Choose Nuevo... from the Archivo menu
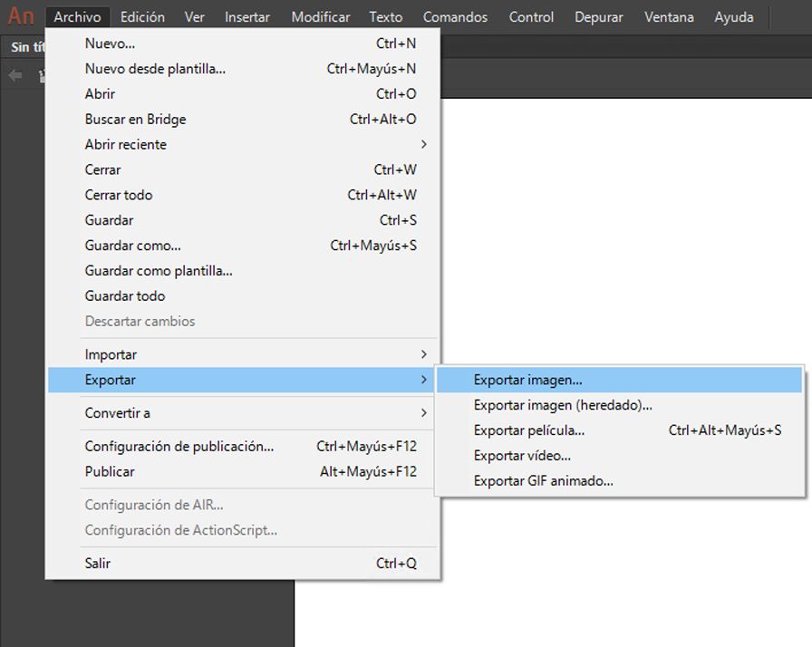The width and height of the screenshot is (812, 647). (x=242, y=43)
